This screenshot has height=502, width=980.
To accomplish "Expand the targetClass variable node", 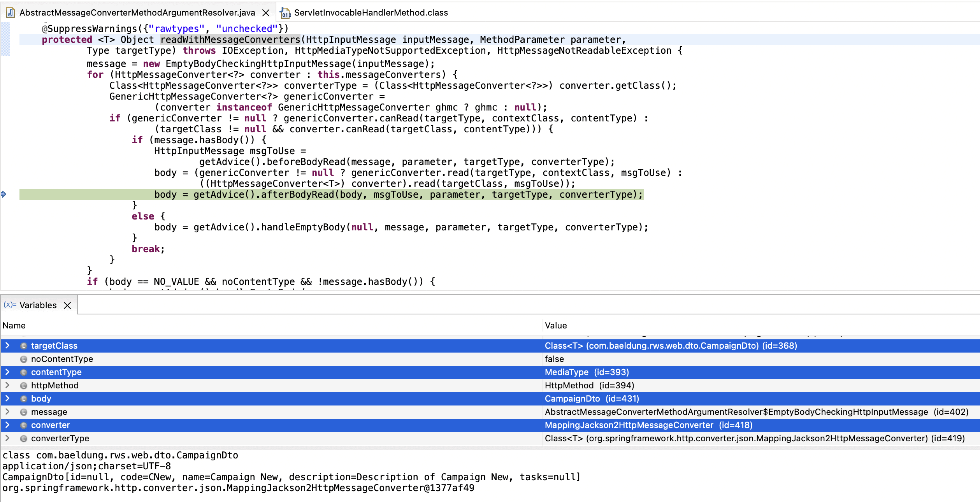I will 7,346.
